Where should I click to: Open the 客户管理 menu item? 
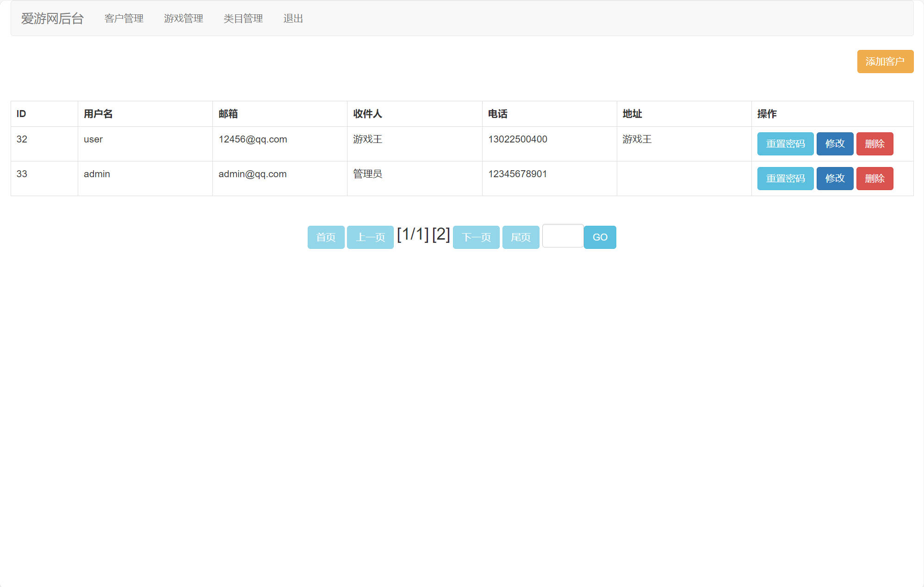[124, 19]
